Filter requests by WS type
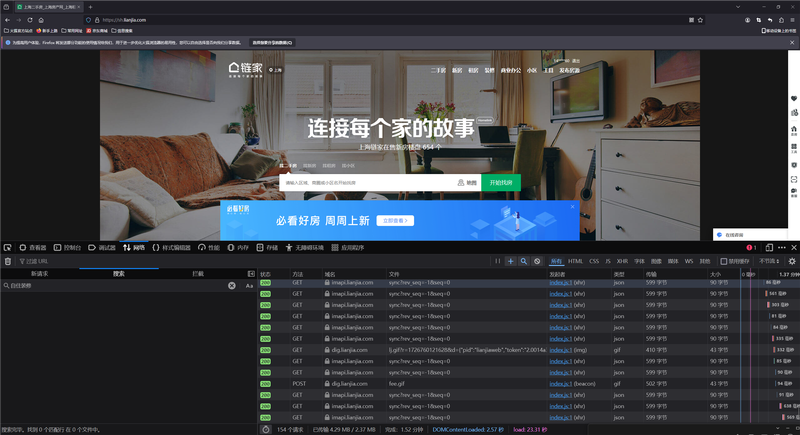 coord(689,261)
